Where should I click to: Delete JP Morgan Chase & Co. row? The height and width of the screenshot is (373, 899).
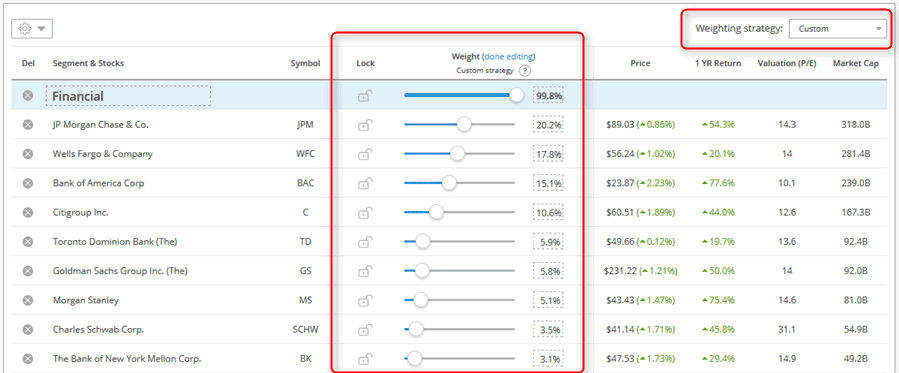coord(28,124)
